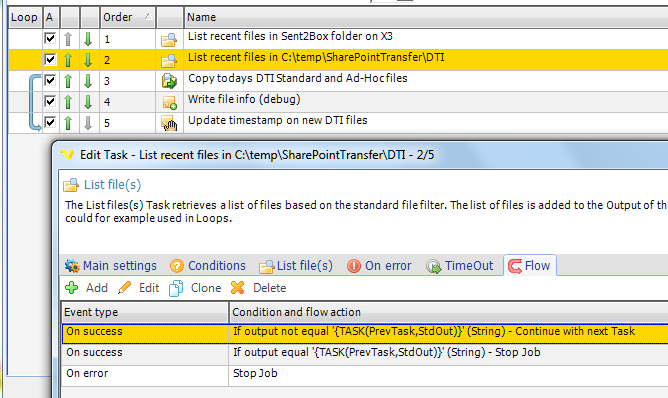Open the TimeOut tab
The height and width of the screenshot is (398, 668).
point(459,266)
